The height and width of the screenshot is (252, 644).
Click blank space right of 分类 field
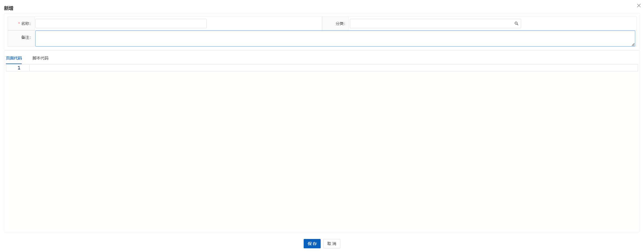click(x=577, y=24)
